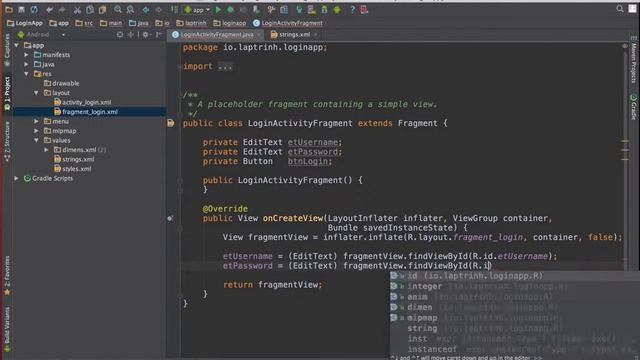Unfold the collapsed import statement
The width and height of the screenshot is (640, 360).
click(x=225, y=67)
